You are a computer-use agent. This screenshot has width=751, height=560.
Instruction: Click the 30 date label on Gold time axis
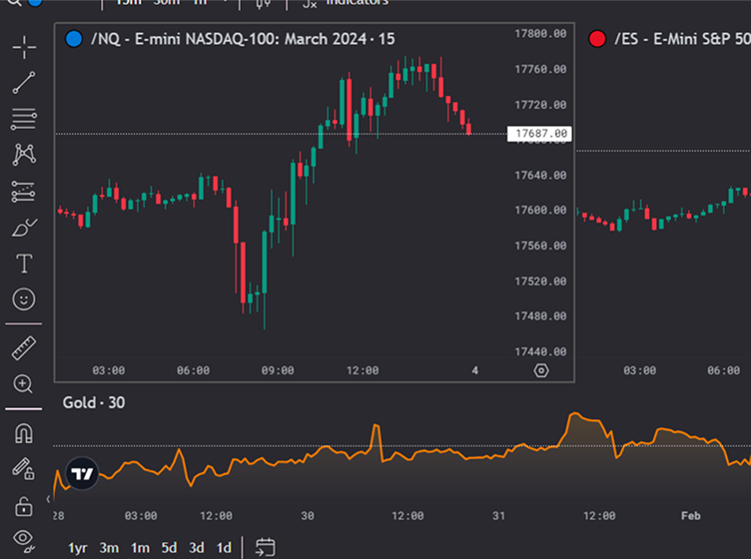[x=308, y=515]
